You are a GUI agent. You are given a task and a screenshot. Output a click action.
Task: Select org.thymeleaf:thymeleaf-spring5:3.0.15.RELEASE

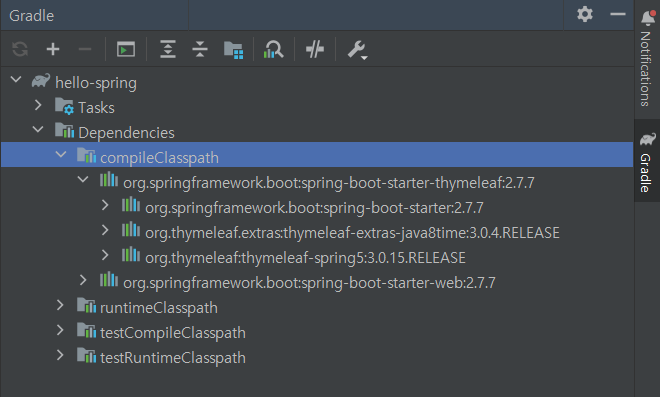coord(317,257)
